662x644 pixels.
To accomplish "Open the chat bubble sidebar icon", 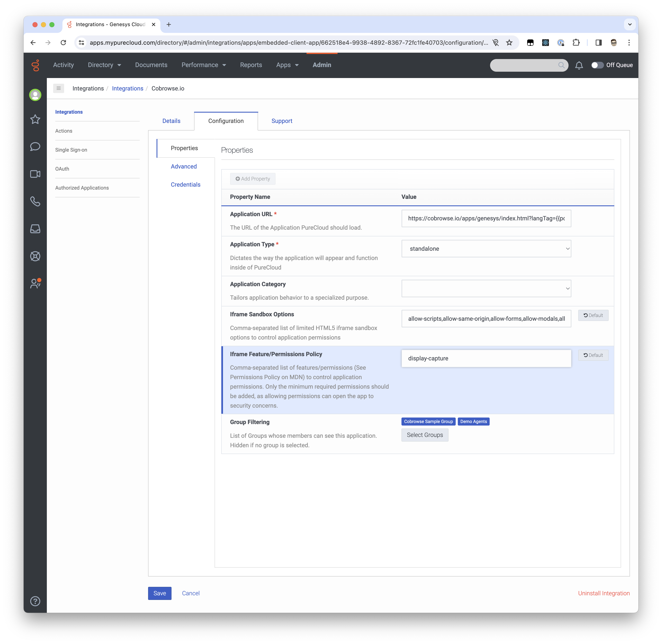I will pos(35,147).
